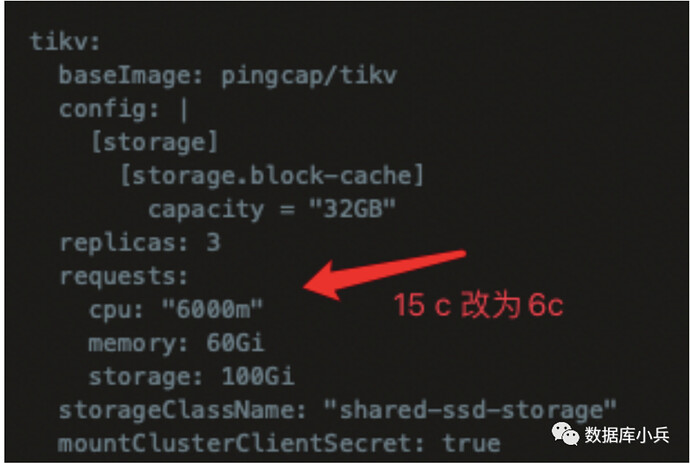Click the storageClassName key
The height and width of the screenshot is (464, 690).
[183, 410]
